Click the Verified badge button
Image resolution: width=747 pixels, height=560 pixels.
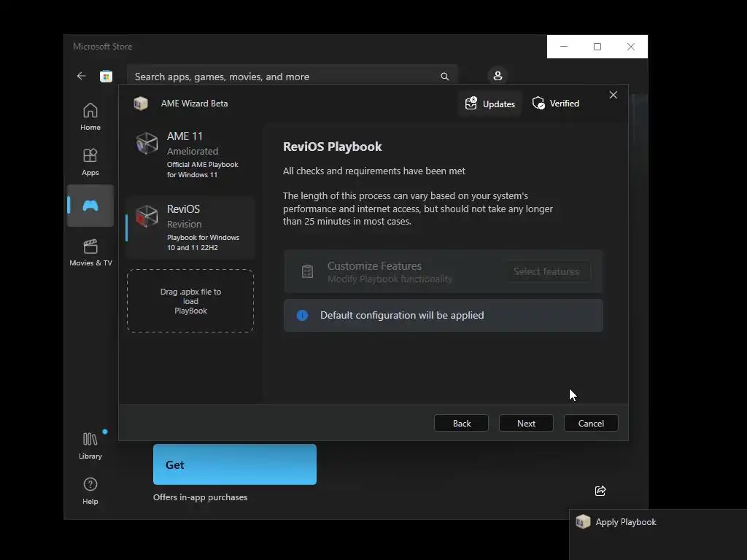(555, 104)
